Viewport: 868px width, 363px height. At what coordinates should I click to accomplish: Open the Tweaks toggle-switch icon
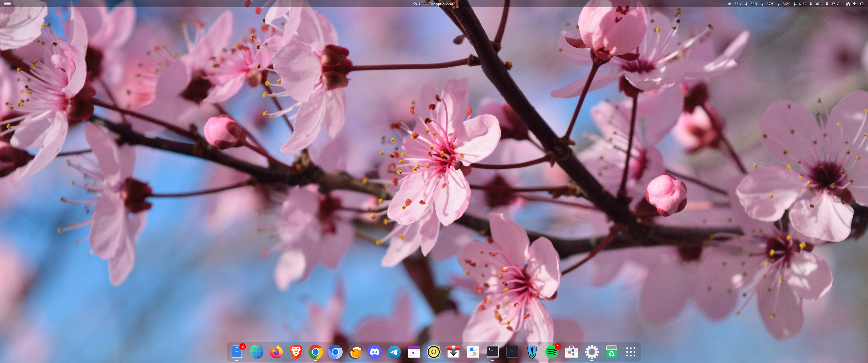tap(473, 352)
